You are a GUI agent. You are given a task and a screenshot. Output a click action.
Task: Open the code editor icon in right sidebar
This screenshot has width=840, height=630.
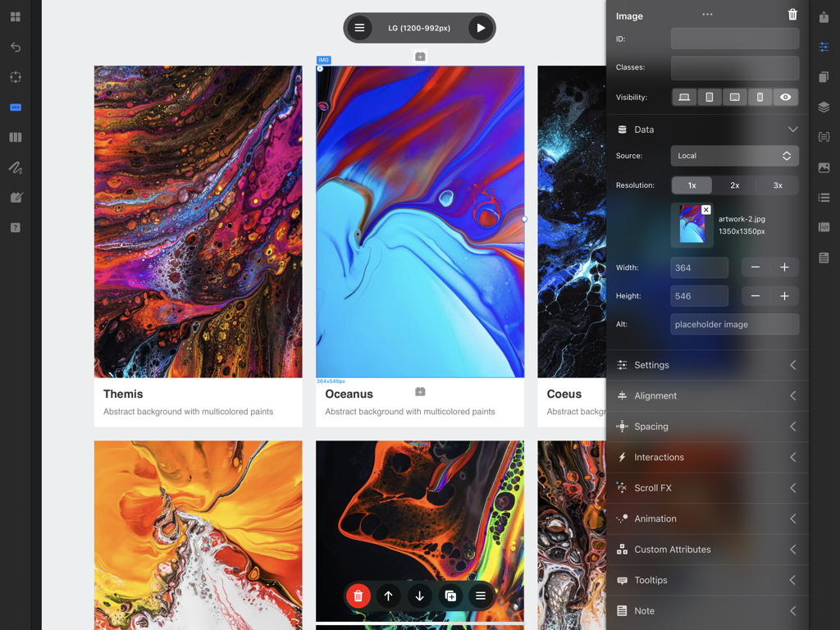pos(824,227)
